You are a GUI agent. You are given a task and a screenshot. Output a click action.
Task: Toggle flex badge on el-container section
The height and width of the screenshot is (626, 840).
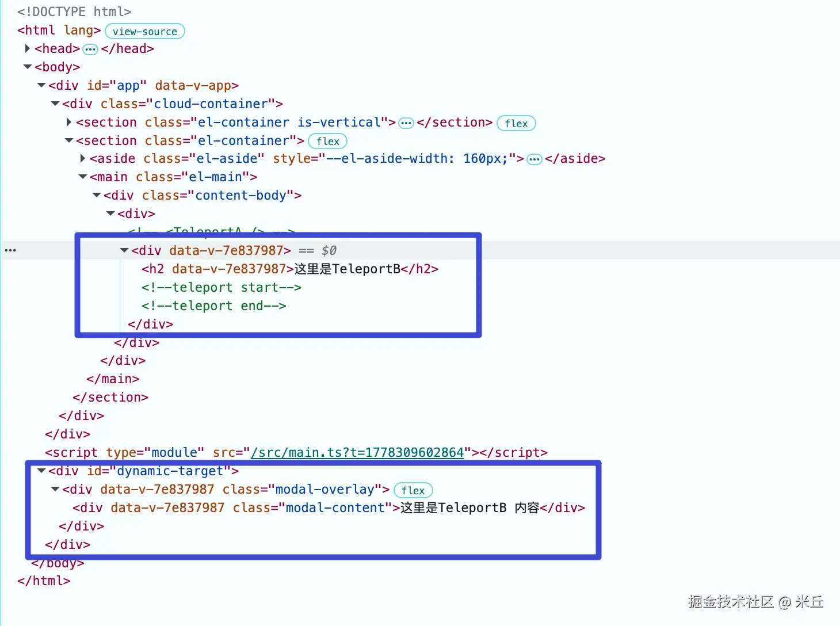(x=328, y=141)
